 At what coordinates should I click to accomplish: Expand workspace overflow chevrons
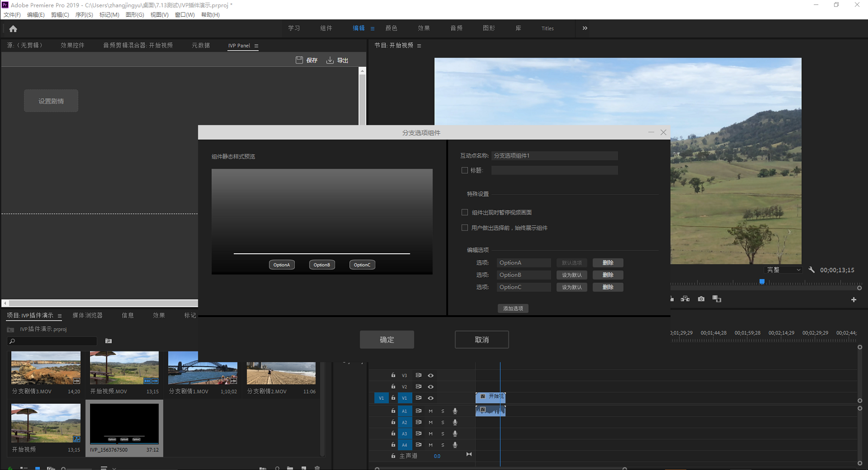(585, 28)
